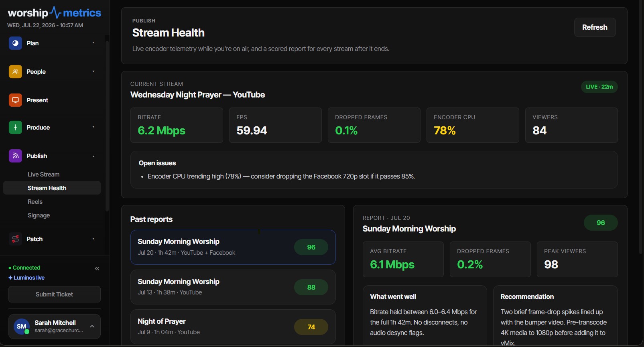Collapse the sidebar with double-chevron icon
The height and width of the screenshot is (347, 644).
97,268
